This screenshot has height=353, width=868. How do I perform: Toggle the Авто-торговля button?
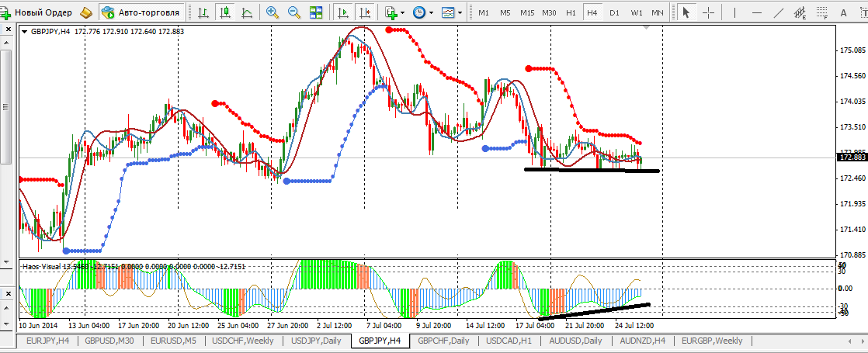click(141, 12)
